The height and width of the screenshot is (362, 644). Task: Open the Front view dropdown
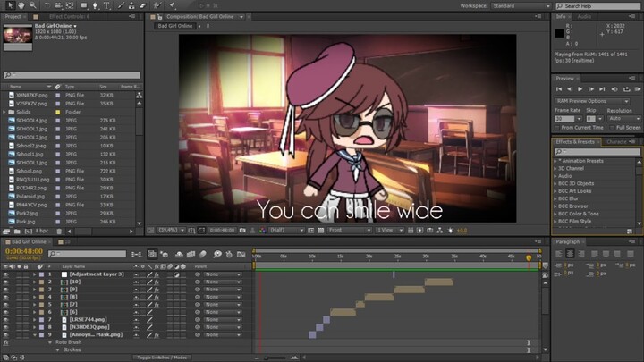[350, 231]
